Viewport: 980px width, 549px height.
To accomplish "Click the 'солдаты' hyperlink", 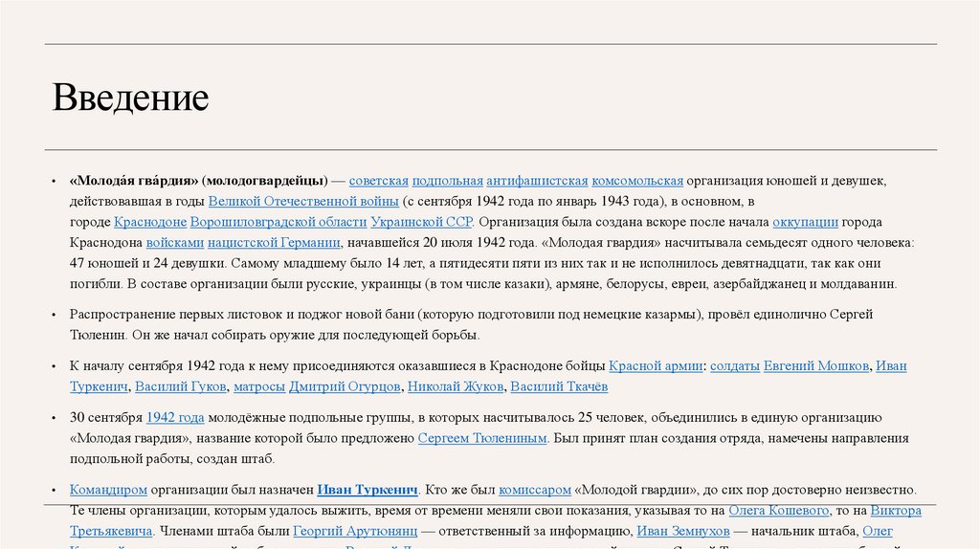I will pos(735,366).
